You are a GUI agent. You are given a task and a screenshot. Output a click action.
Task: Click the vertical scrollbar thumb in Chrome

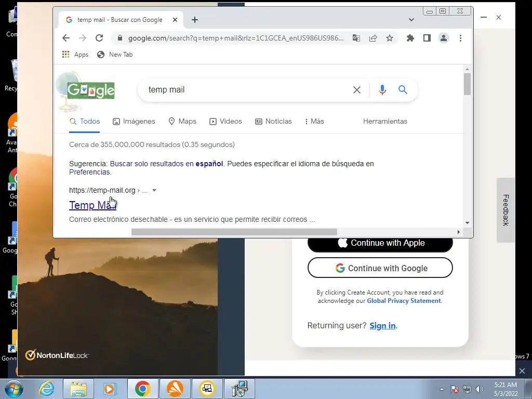tap(467, 84)
